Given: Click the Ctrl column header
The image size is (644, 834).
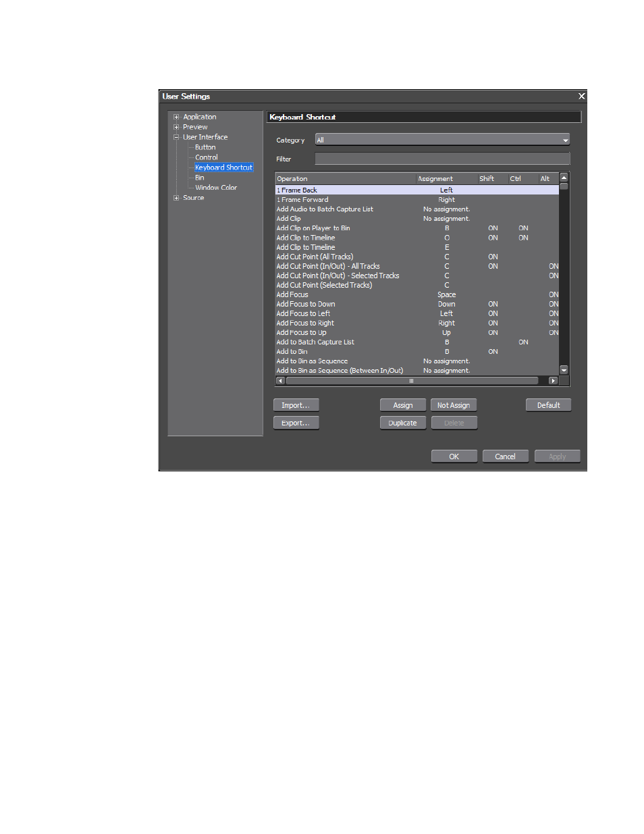Looking at the screenshot, I should click(523, 179).
